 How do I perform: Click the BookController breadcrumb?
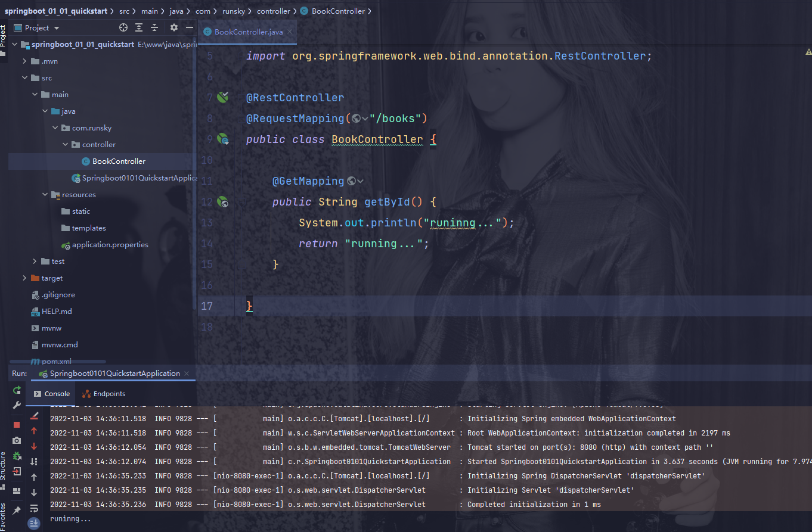[333, 11]
